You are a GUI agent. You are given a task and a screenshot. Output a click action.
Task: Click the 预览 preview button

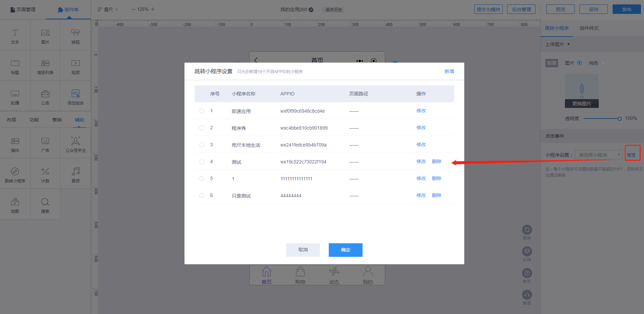click(x=561, y=9)
